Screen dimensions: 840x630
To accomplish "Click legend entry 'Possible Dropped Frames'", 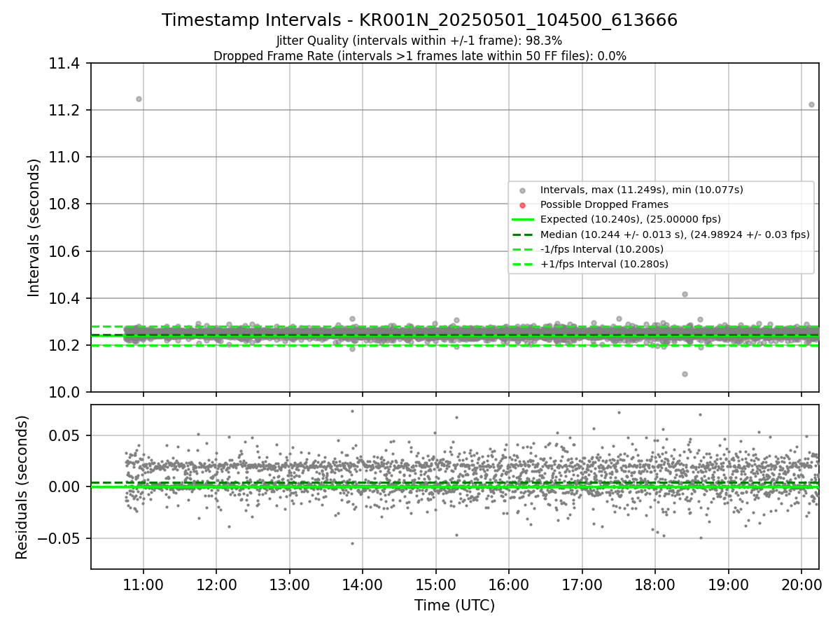I will (x=604, y=204).
